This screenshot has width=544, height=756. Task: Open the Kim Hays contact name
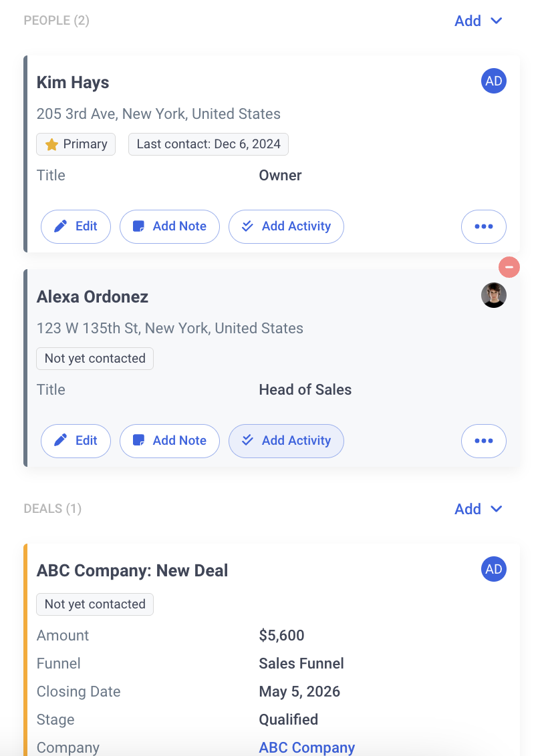tap(73, 83)
